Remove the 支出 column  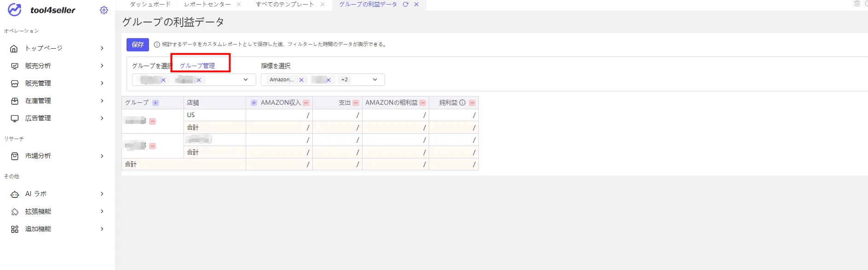point(356,103)
